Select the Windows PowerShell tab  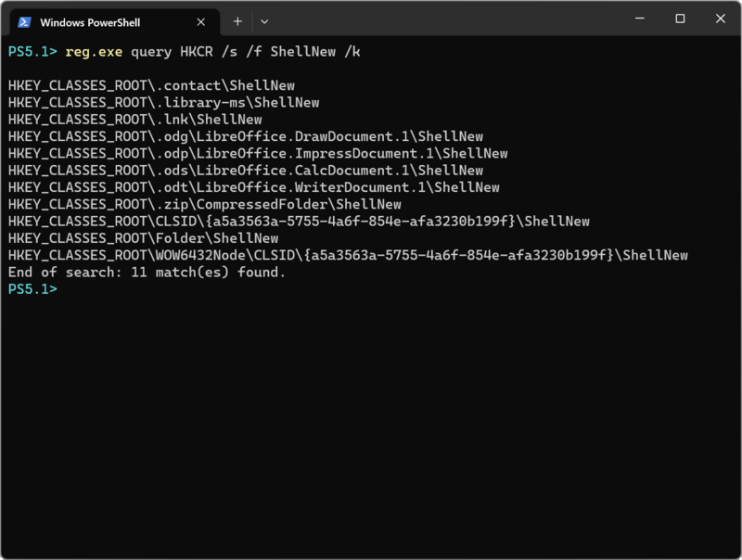(x=102, y=21)
